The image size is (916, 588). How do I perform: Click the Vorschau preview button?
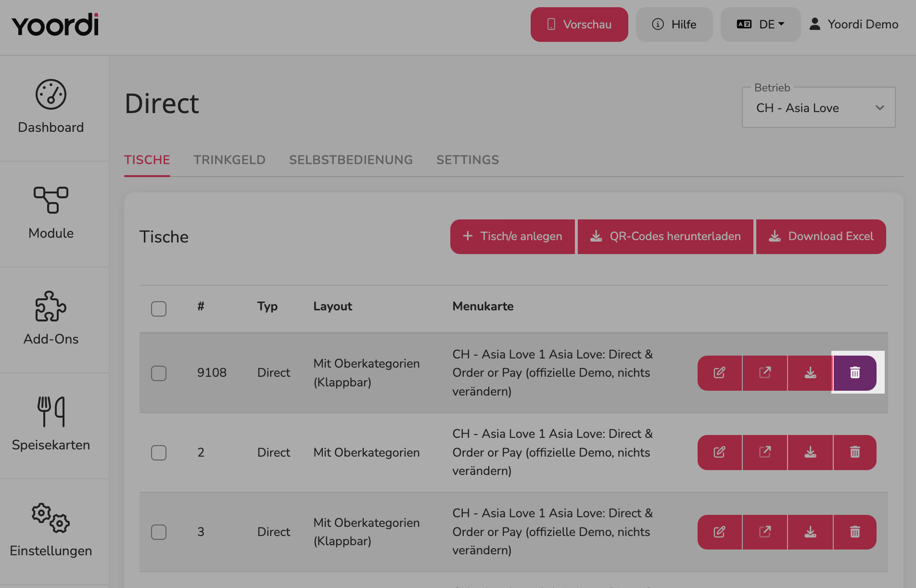point(579,25)
